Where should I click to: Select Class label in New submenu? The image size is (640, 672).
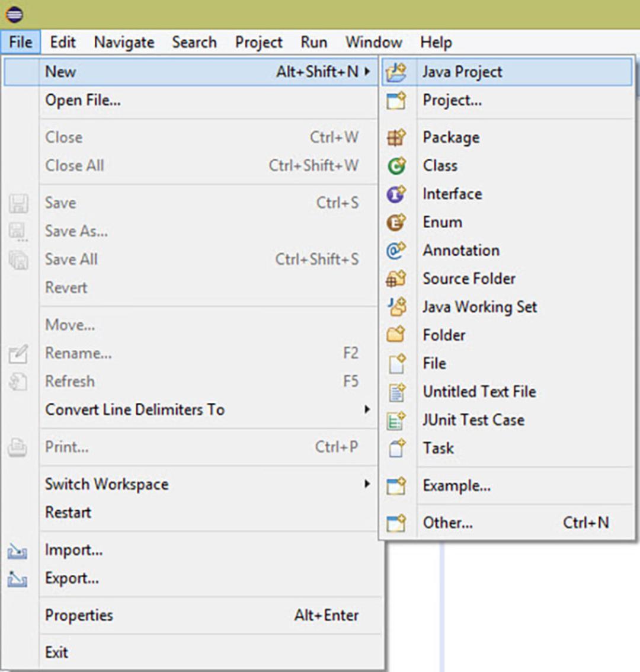(x=440, y=165)
